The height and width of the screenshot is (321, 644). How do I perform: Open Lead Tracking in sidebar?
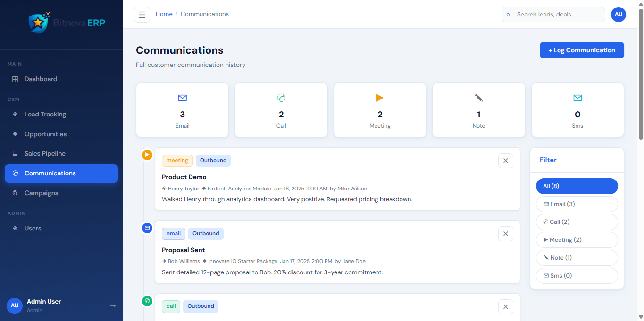[x=45, y=115]
